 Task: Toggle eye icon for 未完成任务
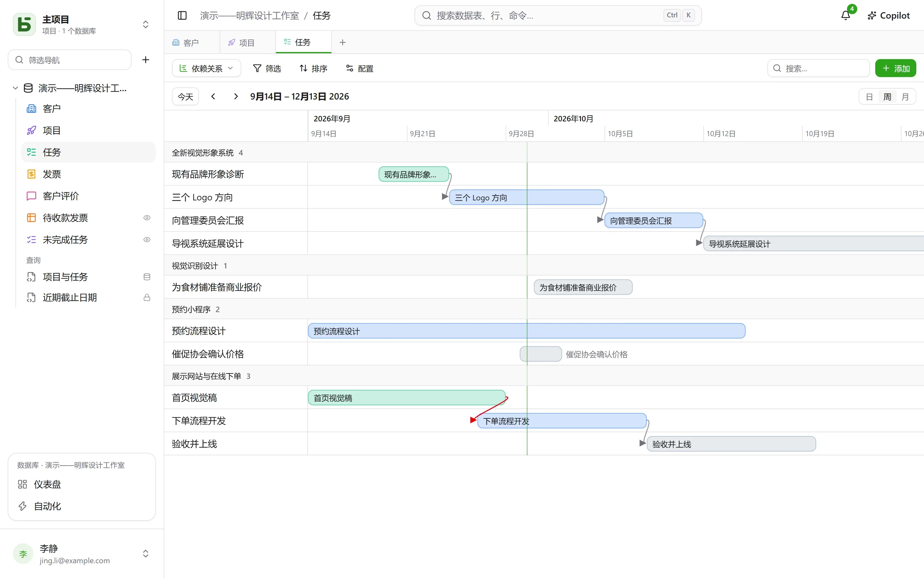pyautogui.click(x=147, y=239)
